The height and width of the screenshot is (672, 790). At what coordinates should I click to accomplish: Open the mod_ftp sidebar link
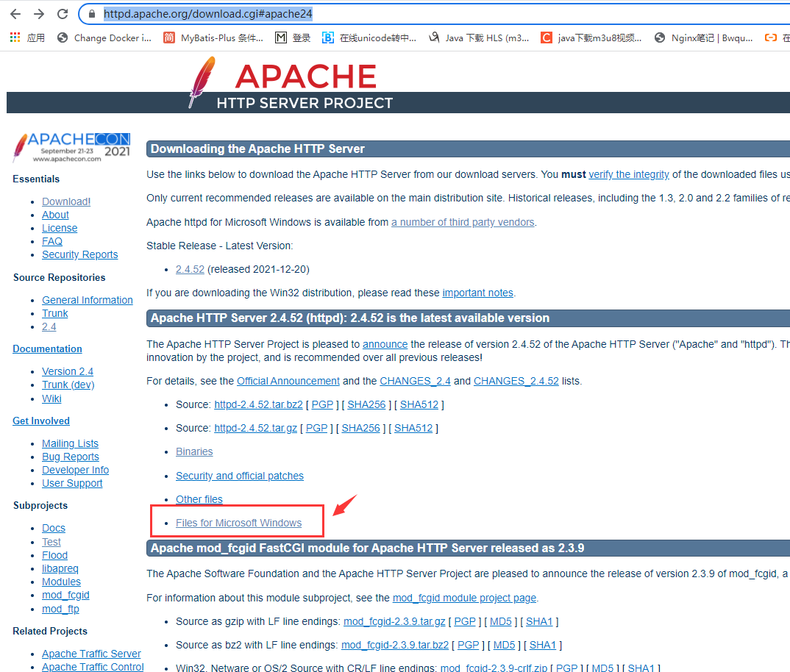pyautogui.click(x=60, y=609)
